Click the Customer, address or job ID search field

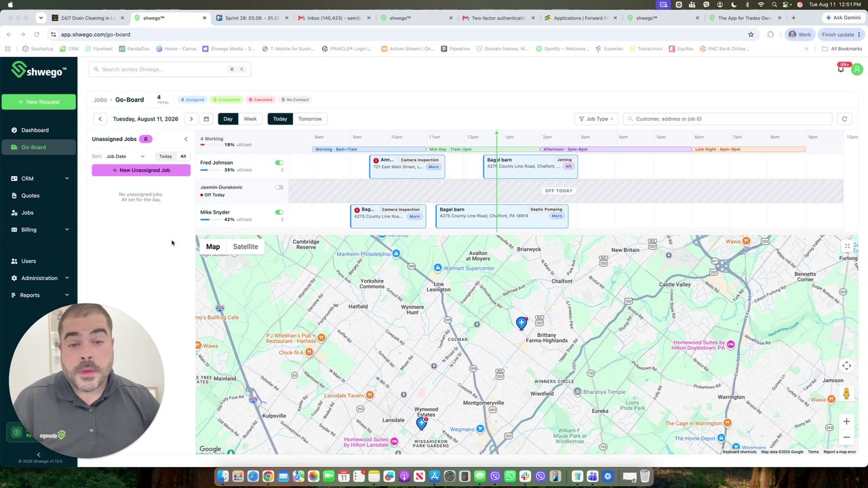click(x=728, y=119)
